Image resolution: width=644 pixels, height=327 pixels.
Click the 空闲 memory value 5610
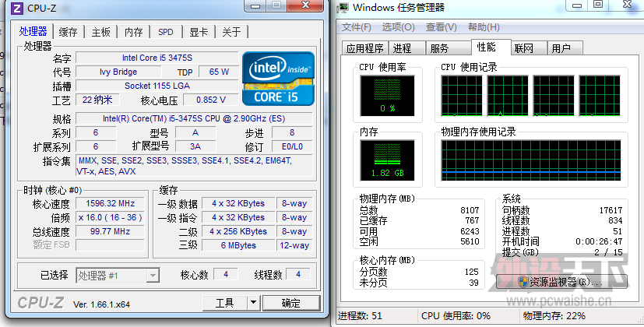(470, 241)
